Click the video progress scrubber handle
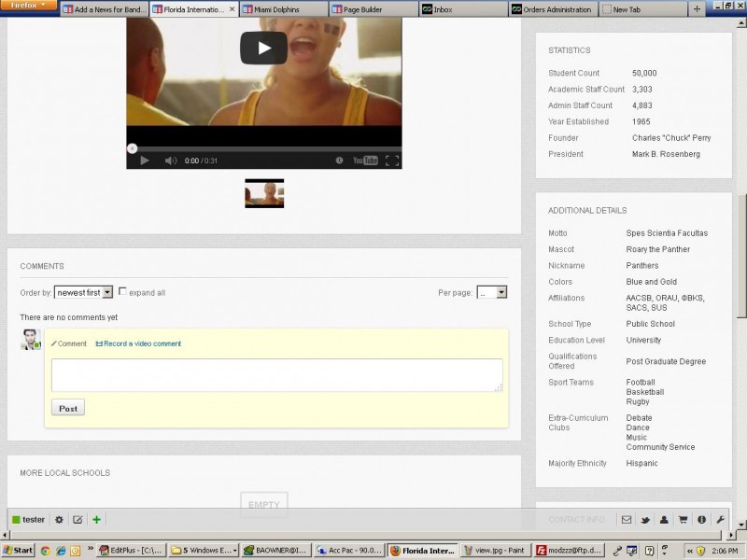This screenshot has width=747, height=560. click(x=132, y=148)
